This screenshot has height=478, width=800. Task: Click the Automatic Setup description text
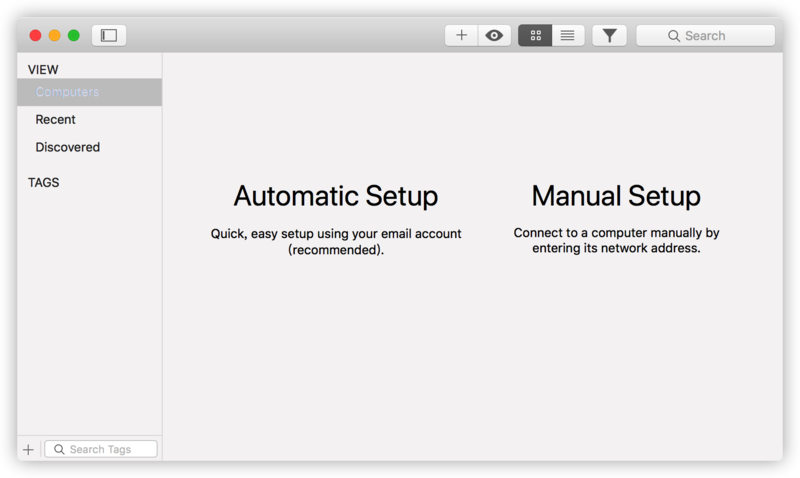pos(336,241)
